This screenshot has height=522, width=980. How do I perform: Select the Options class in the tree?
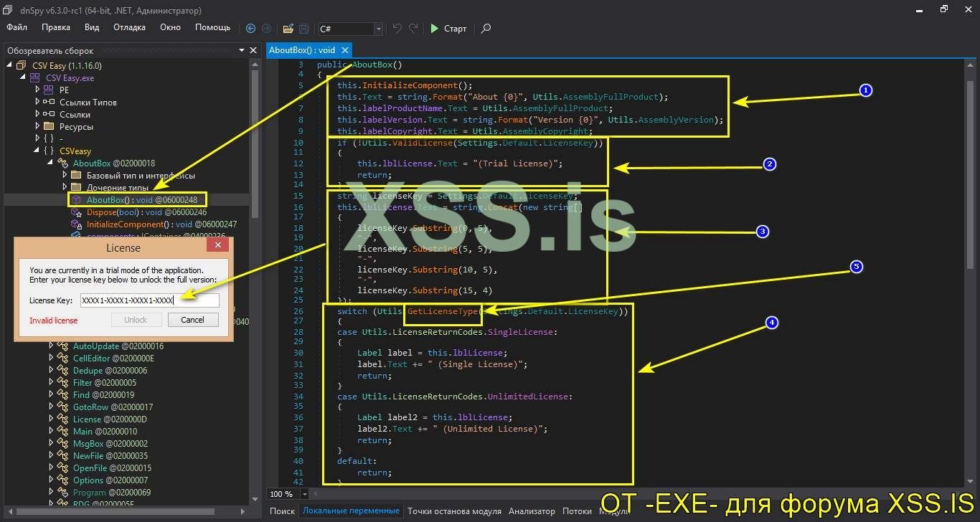(x=110, y=480)
